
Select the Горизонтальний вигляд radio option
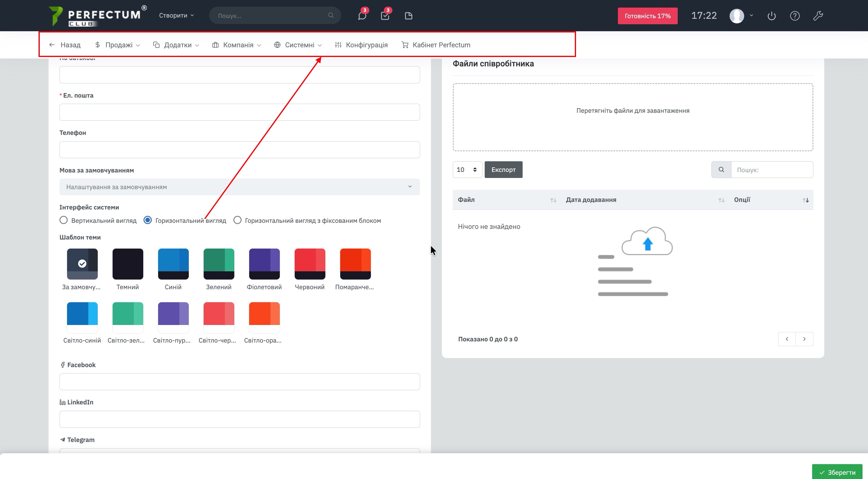[x=147, y=220]
